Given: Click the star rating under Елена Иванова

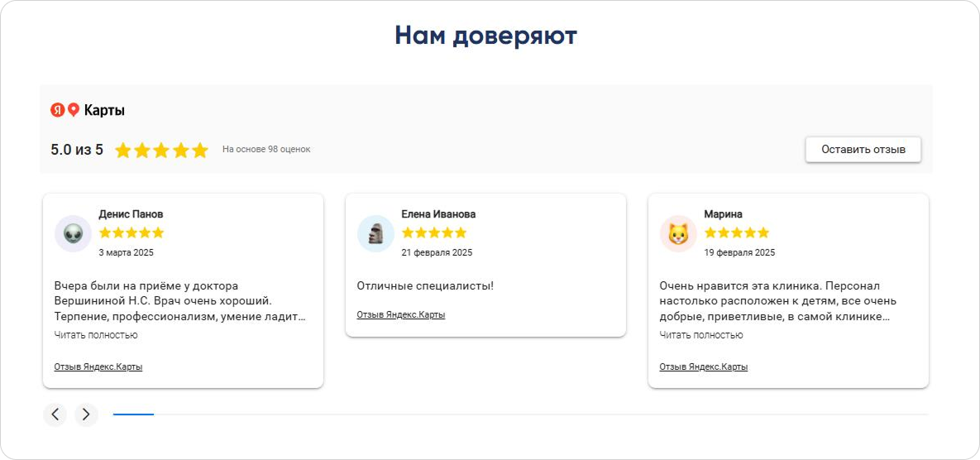Looking at the screenshot, I should click(433, 232).
